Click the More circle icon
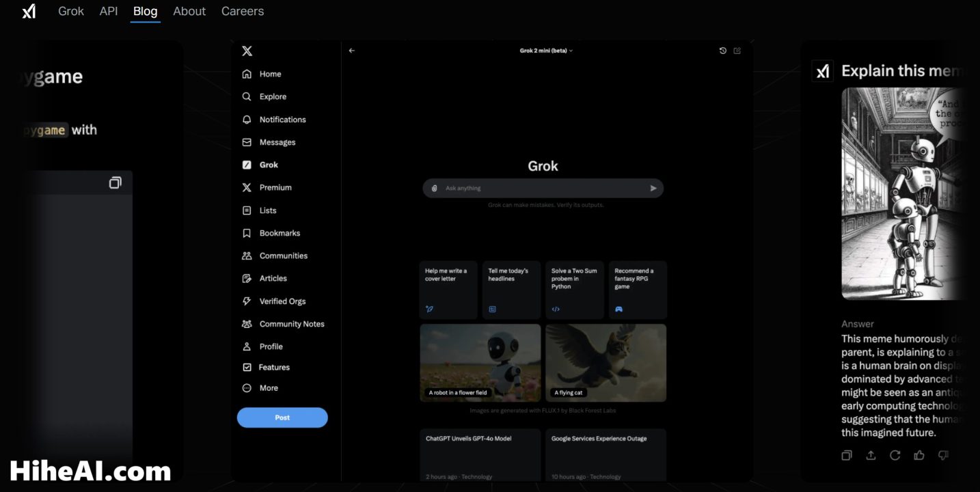 coord(247,388)
